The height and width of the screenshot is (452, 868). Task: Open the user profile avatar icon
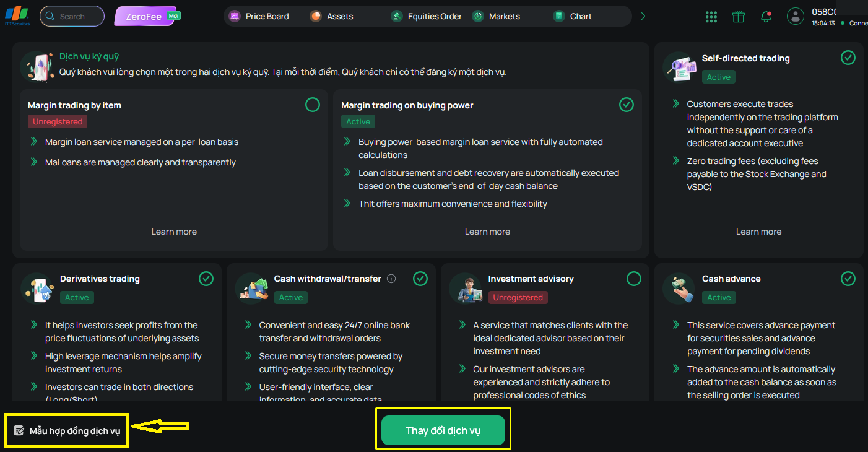[796, 17]
